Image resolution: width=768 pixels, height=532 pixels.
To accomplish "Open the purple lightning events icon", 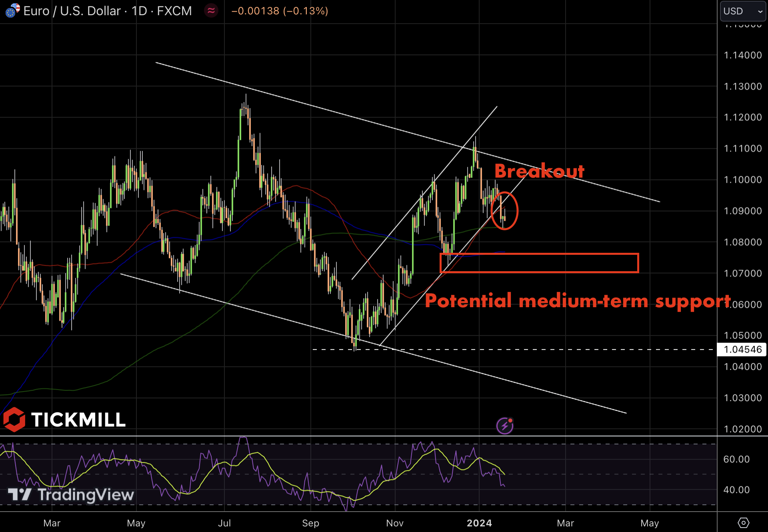I will point(505,426).
